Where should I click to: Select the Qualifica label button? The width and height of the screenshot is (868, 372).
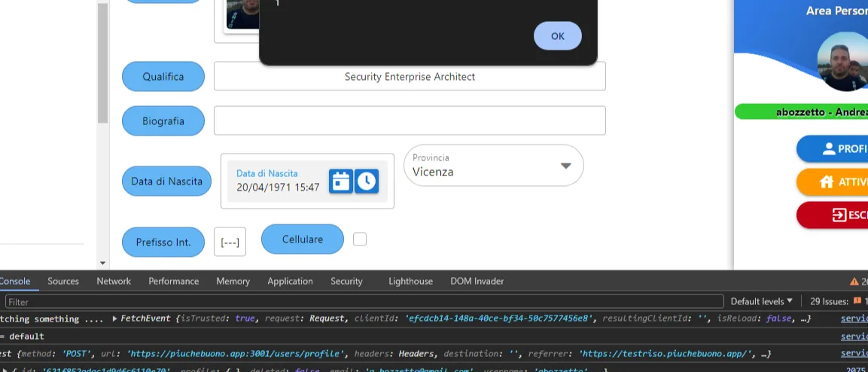(163, 76)
